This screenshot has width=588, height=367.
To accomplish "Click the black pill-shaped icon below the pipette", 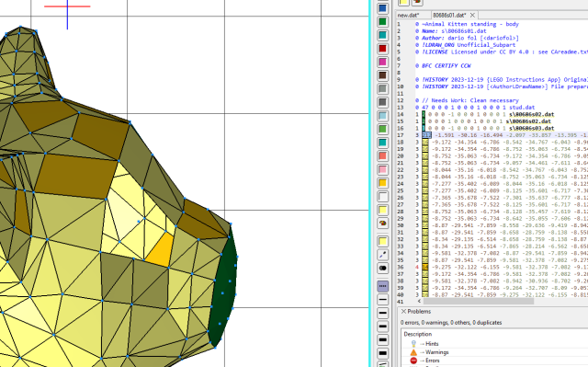I will (x=382, y=269).
